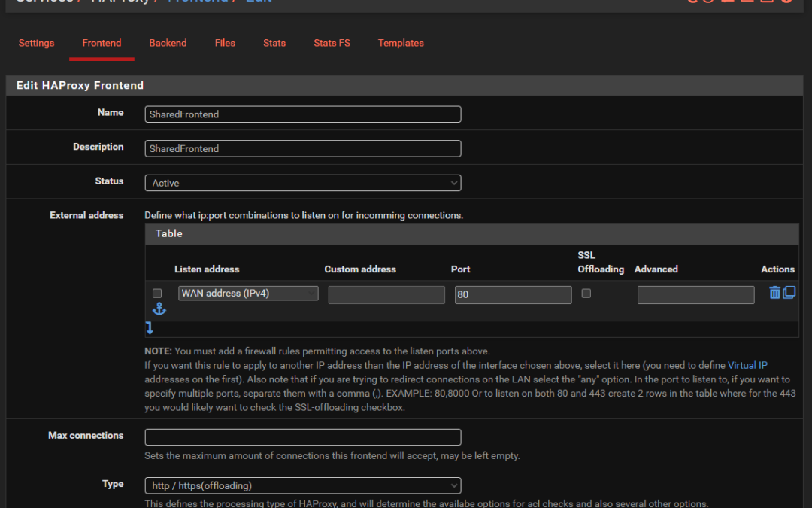Click the Advanced options input in the table row
Viewport: 812px width, 508px height.
pyautogui.click(x=696, y=295)
